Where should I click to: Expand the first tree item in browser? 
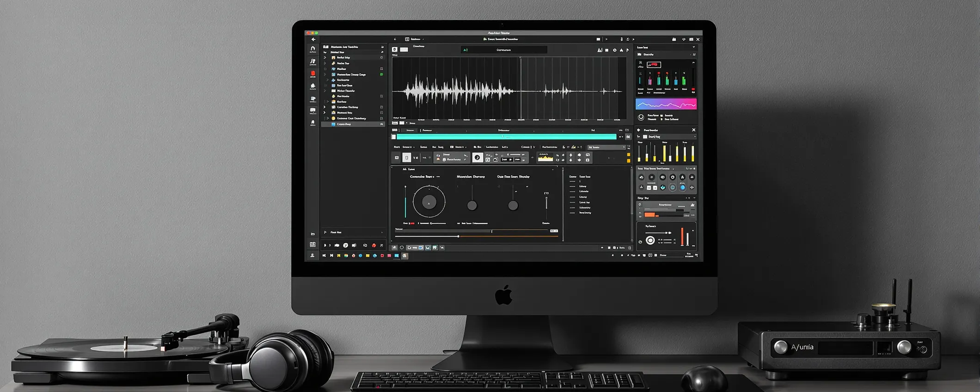(325, 58)
